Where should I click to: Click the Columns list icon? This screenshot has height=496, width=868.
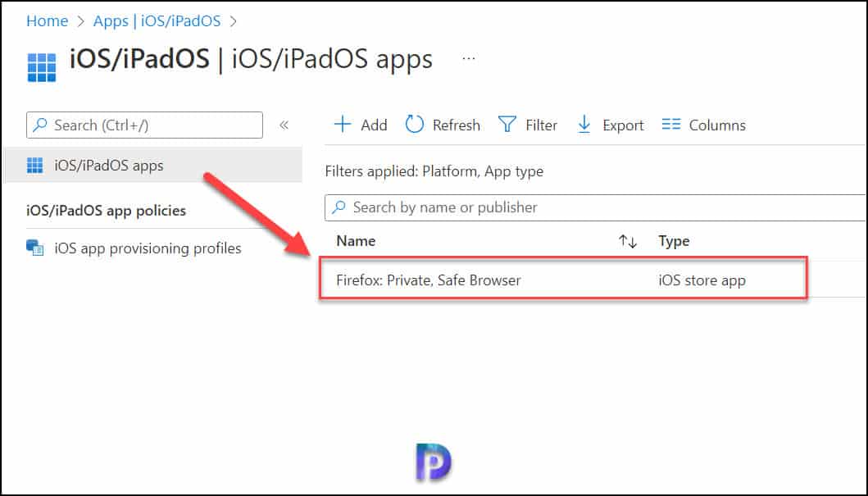click(671, 124)
